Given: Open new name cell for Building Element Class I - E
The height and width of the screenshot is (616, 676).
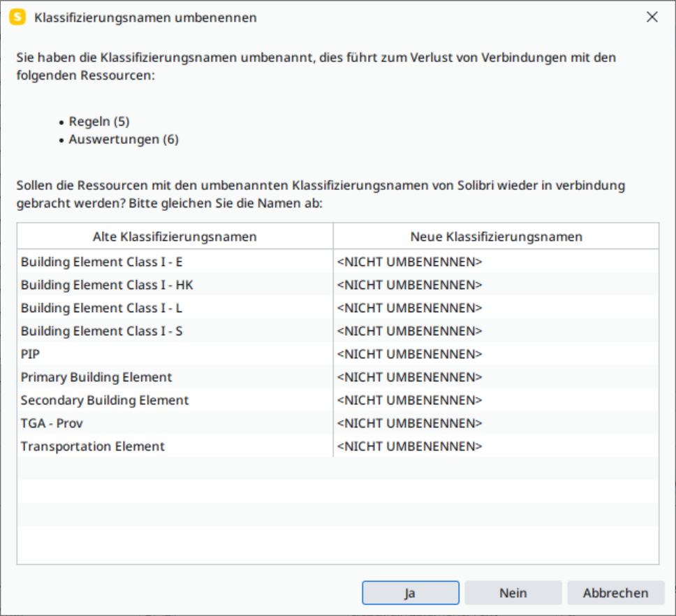Looking at the screenshot, I should 497,262.
